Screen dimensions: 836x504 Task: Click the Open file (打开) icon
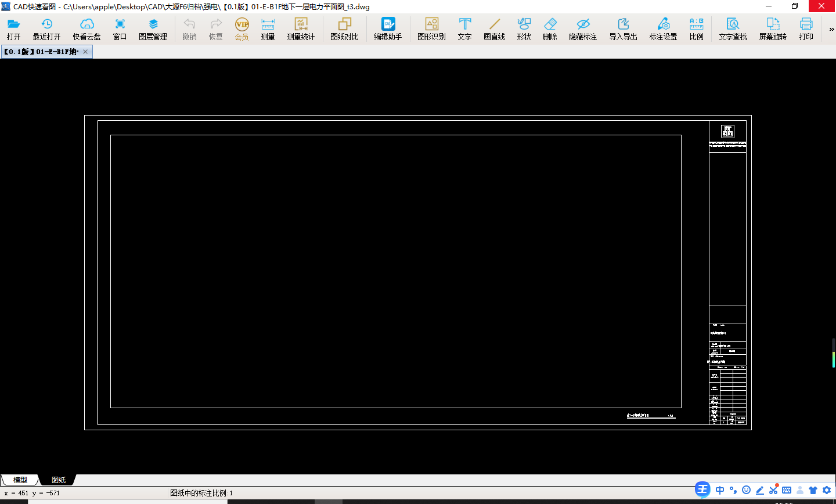click(x=13, y=28)
